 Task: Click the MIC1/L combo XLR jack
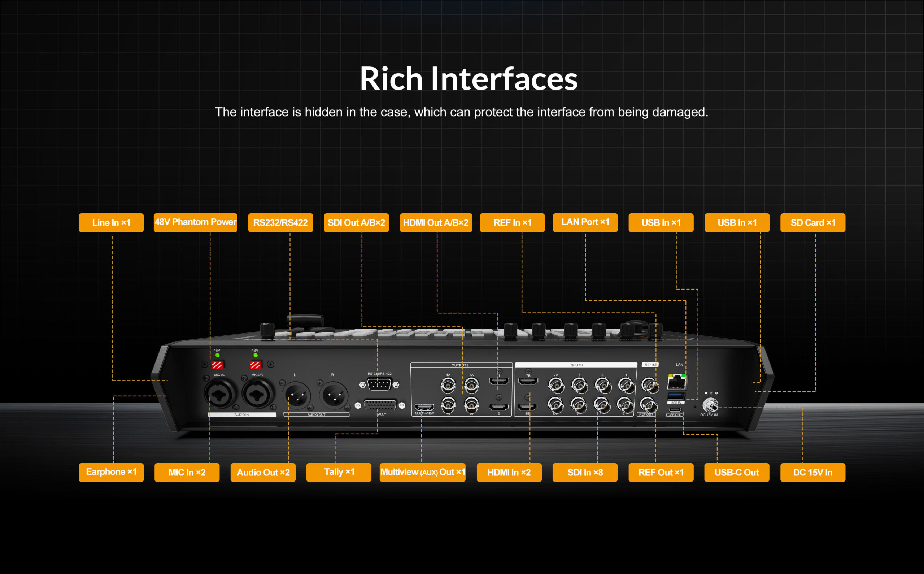(x=220, y=393)
